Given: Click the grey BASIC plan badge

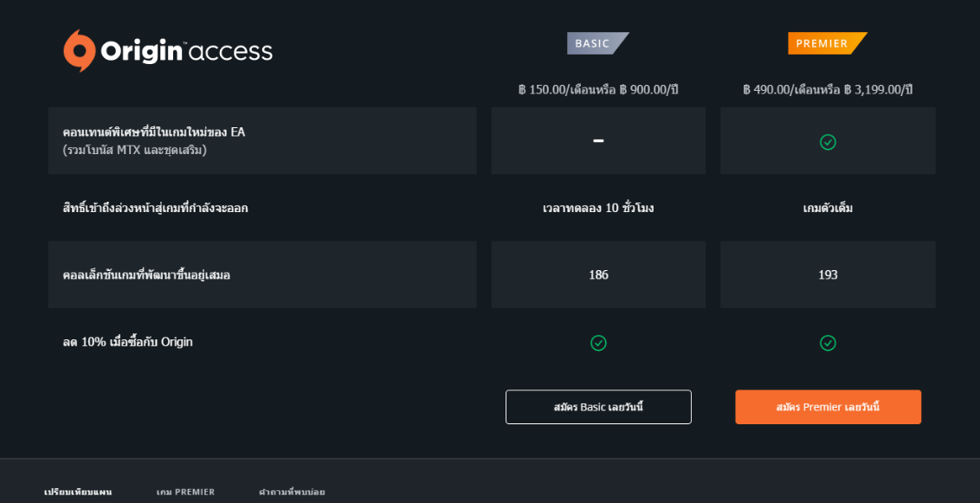Looking at the screenshot, I should tap(596, 43).
